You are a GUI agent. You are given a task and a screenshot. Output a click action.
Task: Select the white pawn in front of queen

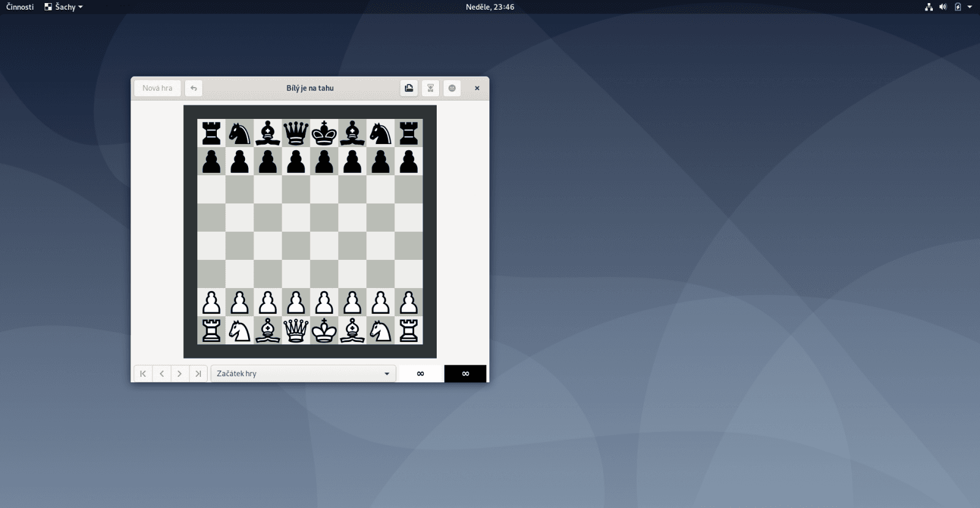coord(296,303)
